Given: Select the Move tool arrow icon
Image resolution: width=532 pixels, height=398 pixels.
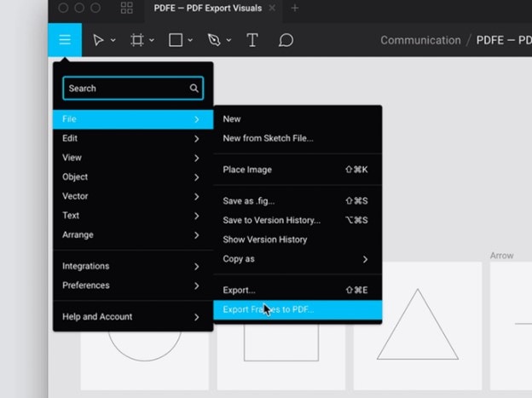Looking at the screenshot, I should 98,40.
